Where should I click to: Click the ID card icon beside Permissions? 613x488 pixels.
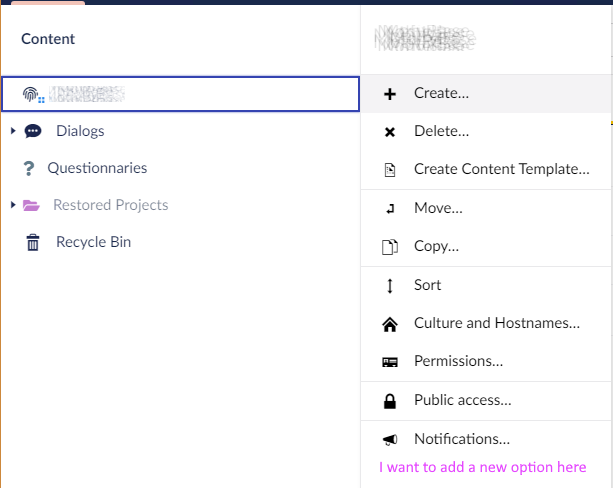[390, 362]
